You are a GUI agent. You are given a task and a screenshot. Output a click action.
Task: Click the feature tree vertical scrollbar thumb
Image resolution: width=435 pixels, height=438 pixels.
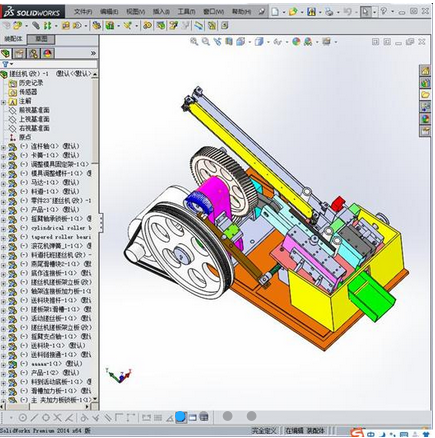[95, 120]
